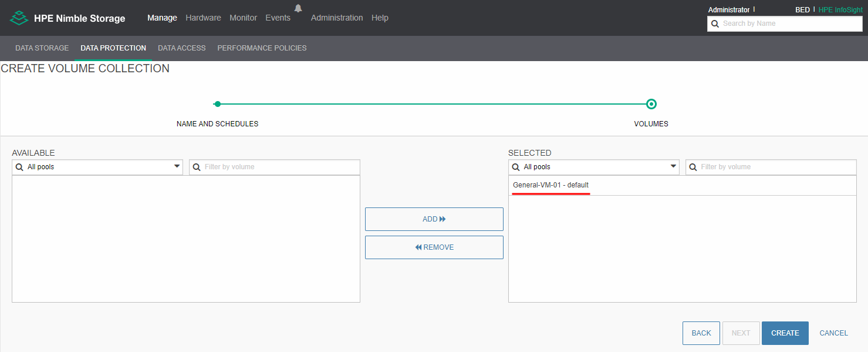The width and height of the screenshot is (868, 352).
Task: Switch to the Data Access tab
Action: pos(182,48)
